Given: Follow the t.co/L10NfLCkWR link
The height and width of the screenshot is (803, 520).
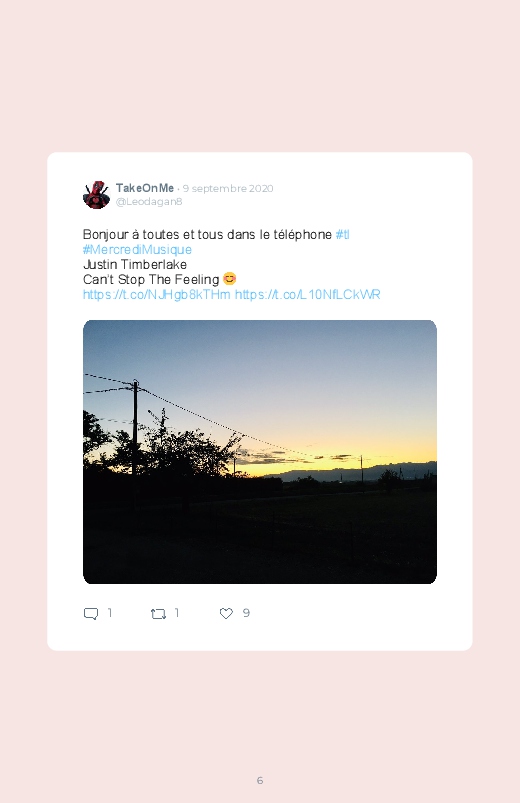Looking at the screenshot, I should coord(307,294).
